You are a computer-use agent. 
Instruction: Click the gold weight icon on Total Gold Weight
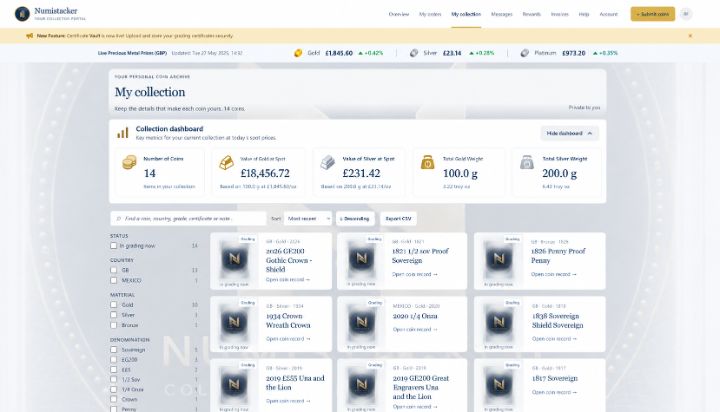tap(428, 162)
